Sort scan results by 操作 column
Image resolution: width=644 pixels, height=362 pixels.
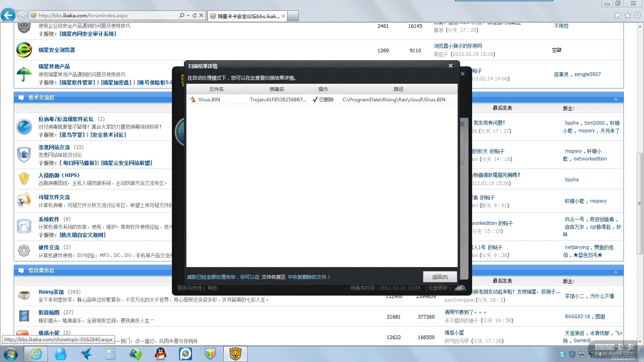(x=323, y=89)
